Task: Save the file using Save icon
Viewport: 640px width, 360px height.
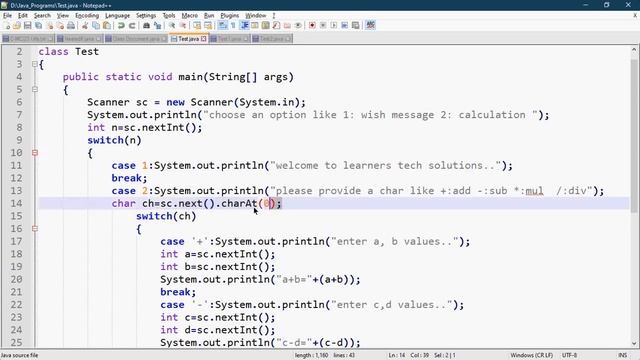Action: click(x=27, y=25)
